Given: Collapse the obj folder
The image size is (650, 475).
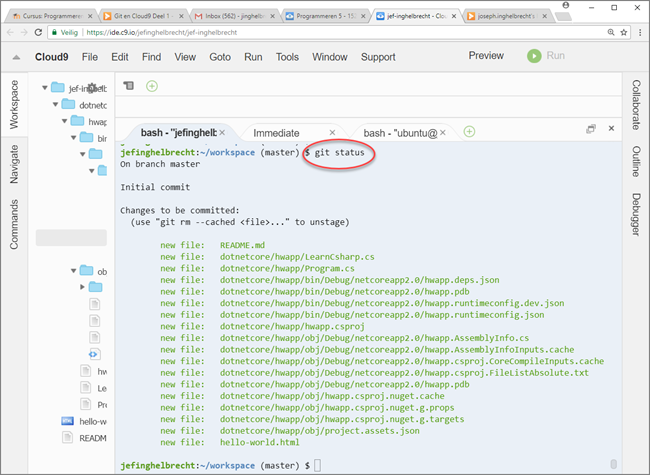Looking at the screenshot, I should pyautogui.click(x=73, y=271).
